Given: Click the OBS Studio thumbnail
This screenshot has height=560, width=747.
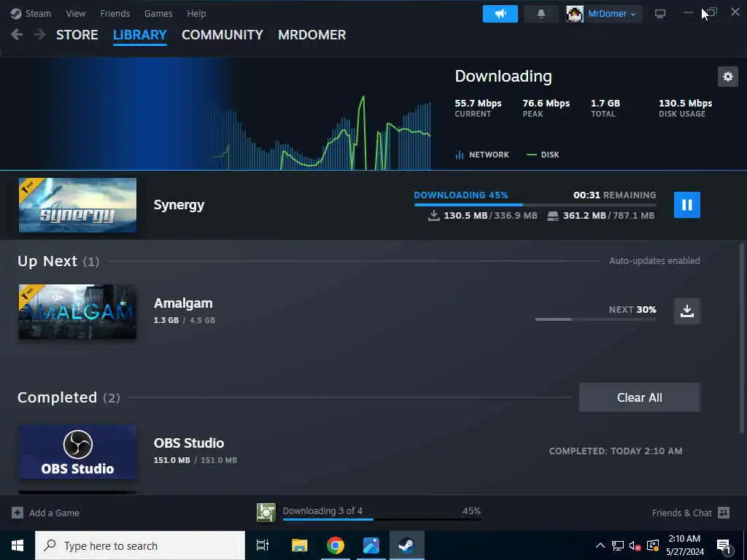Looking at the screenshot, I should (77, 452).
